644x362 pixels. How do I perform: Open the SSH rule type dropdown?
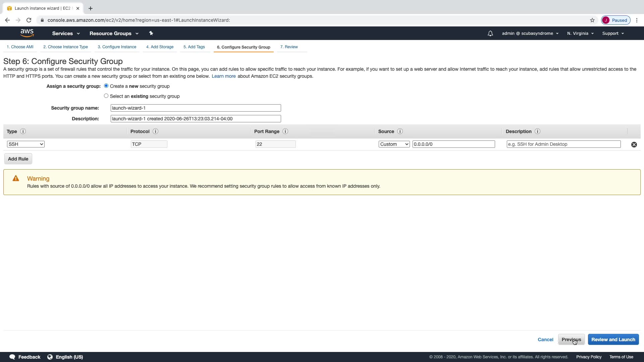click(25, 144)
